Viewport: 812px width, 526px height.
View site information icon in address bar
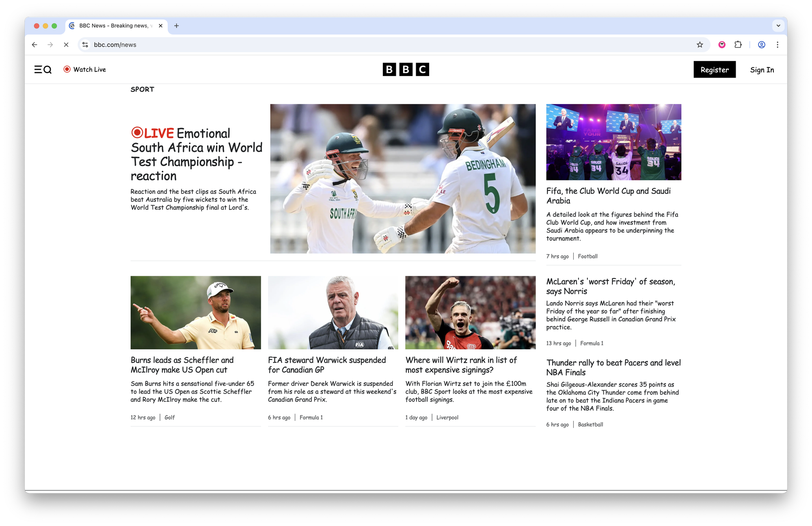point(85,45)
